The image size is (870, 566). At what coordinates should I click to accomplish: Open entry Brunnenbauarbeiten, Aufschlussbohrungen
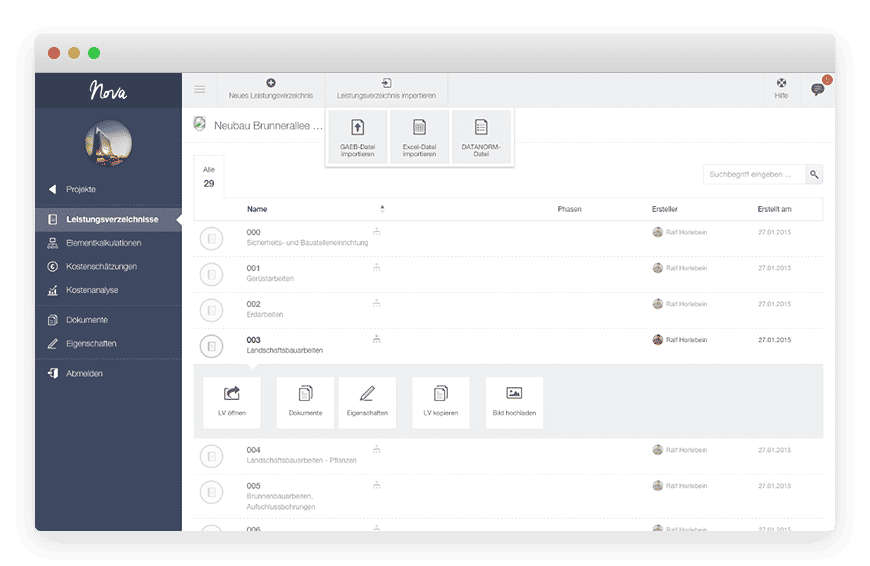coord(281,502)
